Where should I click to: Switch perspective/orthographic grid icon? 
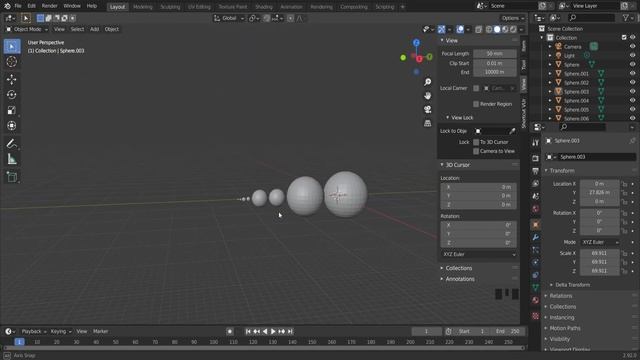[x=427, y=123]
